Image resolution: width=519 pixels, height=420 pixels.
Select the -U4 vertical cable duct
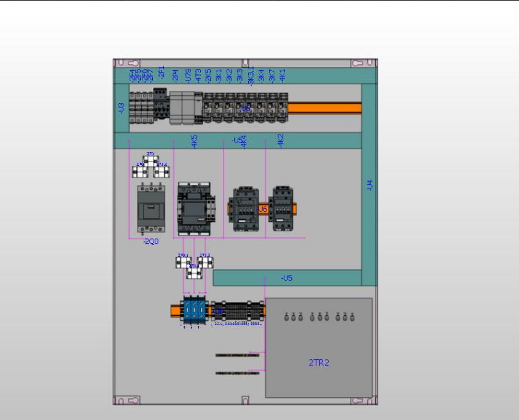pos(369,184)
